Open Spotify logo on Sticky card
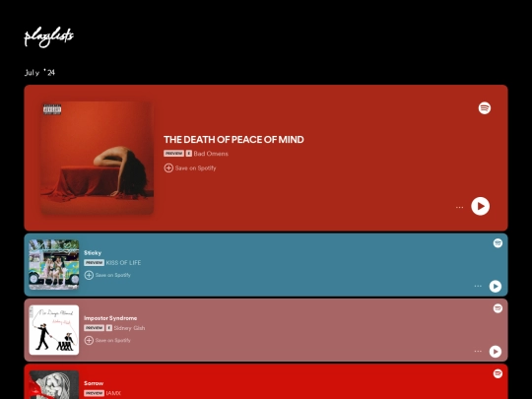532x399 pixels. [498, 243]
